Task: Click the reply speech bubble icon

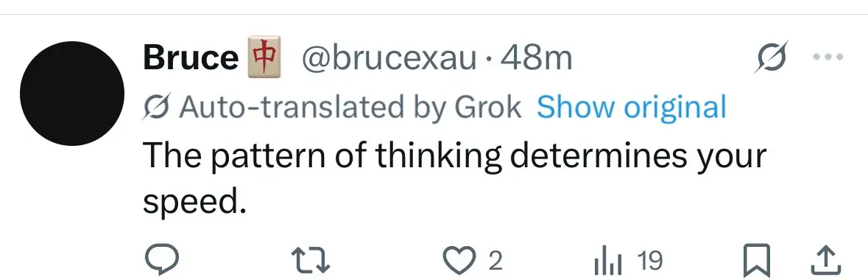Action: pos(162,260)
